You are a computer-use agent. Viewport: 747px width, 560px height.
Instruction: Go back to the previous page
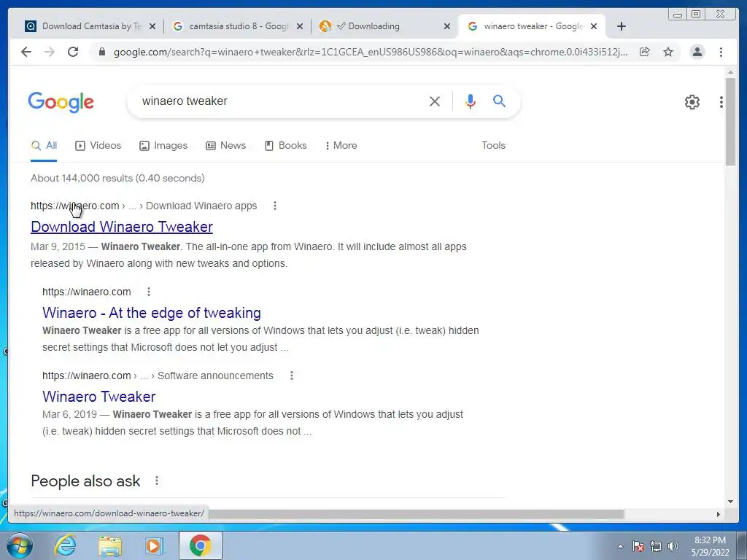(26, 52)
